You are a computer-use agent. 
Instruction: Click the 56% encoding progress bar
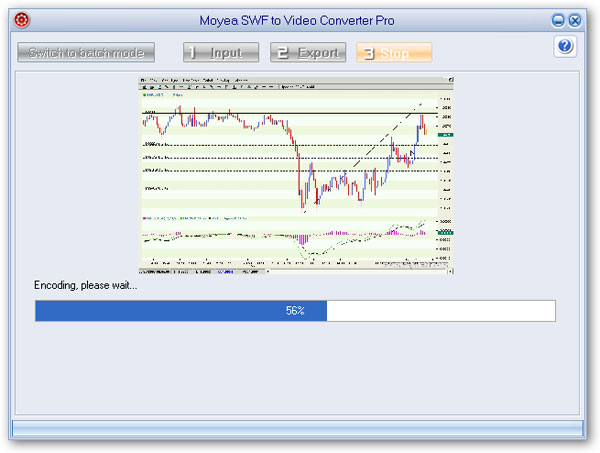(x=295, y=311)
